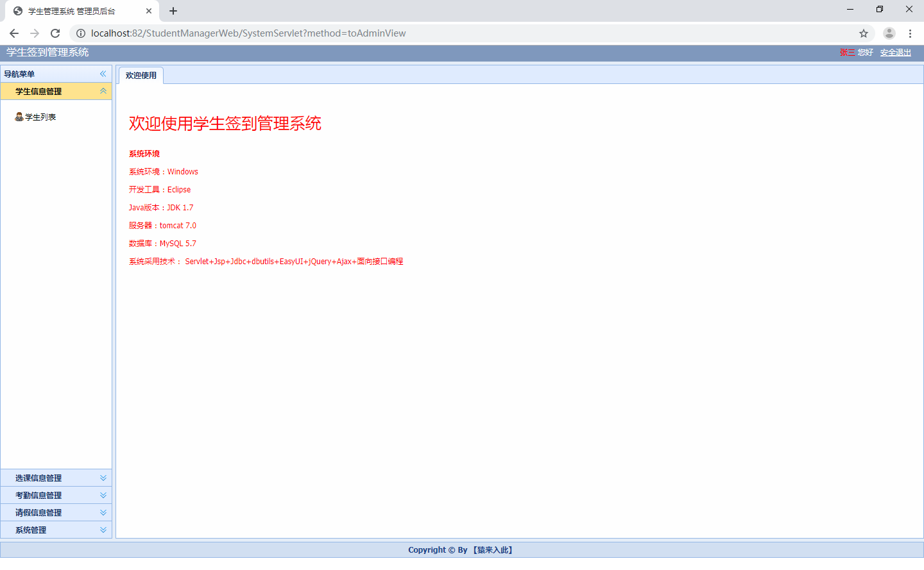Click the Java版本：JDK 1.7 line
924x570 pixels.
click(x=161, y=208)
